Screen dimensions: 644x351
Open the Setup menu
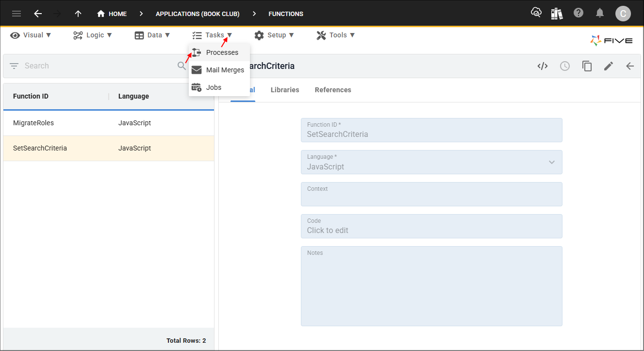tap(274, 35)
